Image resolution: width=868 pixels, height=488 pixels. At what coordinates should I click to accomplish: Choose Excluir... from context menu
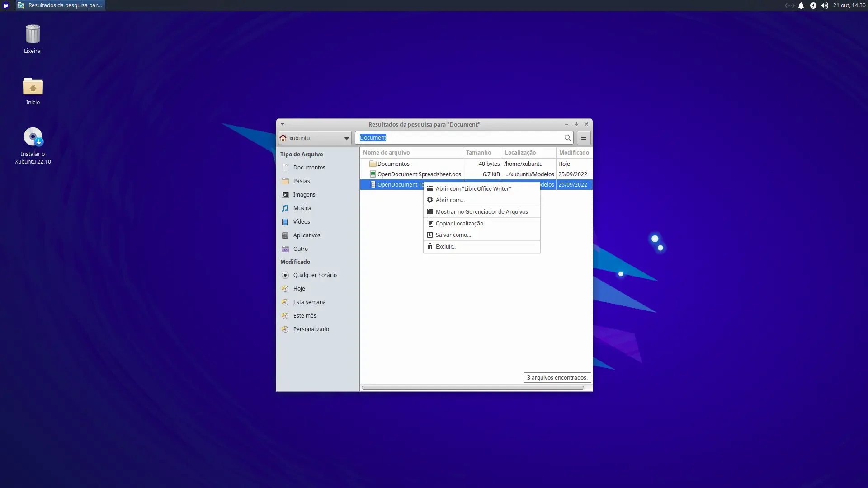481,246
